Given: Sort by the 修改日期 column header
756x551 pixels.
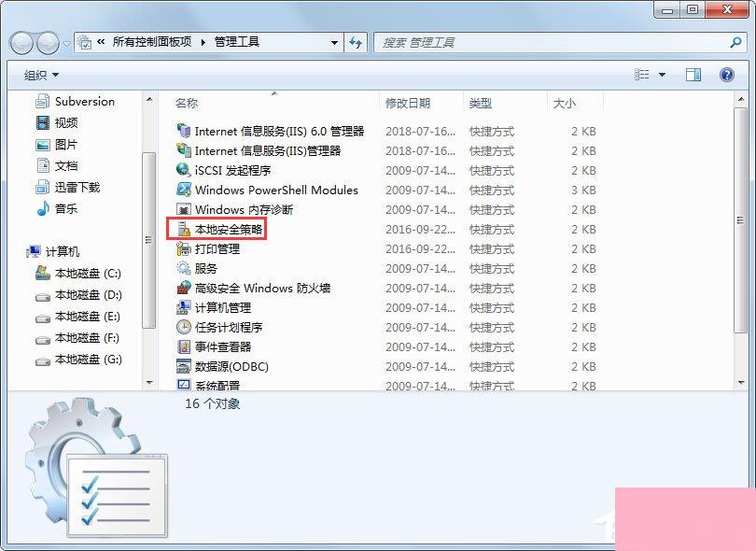Looking at the screenshot, I should tap(408, 103).
